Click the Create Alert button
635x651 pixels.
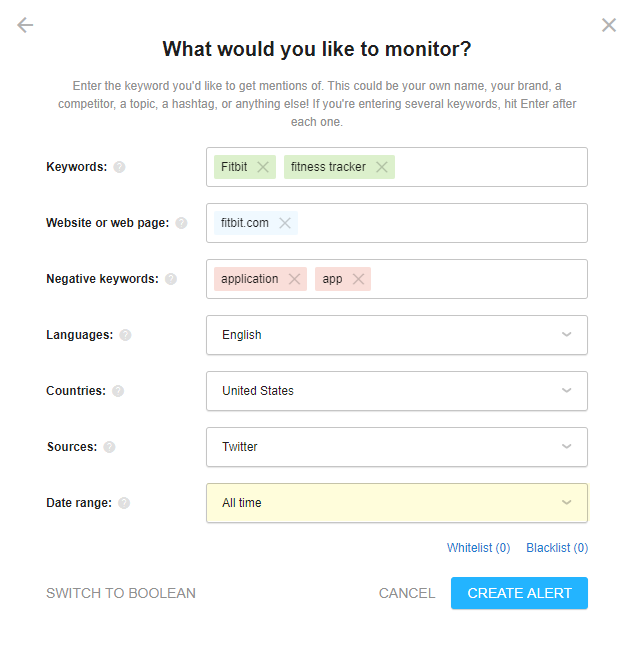(519, 593)
